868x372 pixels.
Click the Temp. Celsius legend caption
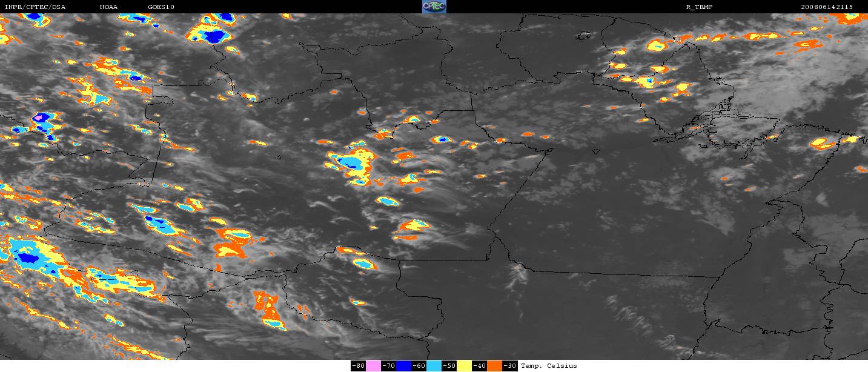point(549,366)
